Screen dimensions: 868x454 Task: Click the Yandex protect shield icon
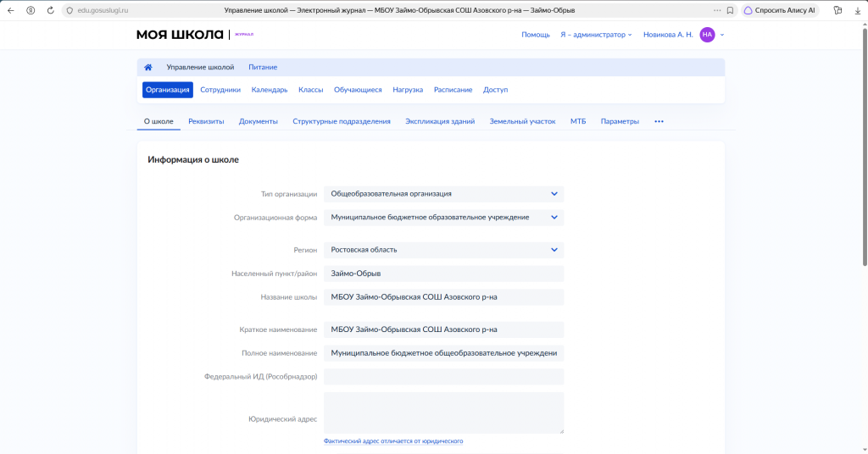(31, 10)
